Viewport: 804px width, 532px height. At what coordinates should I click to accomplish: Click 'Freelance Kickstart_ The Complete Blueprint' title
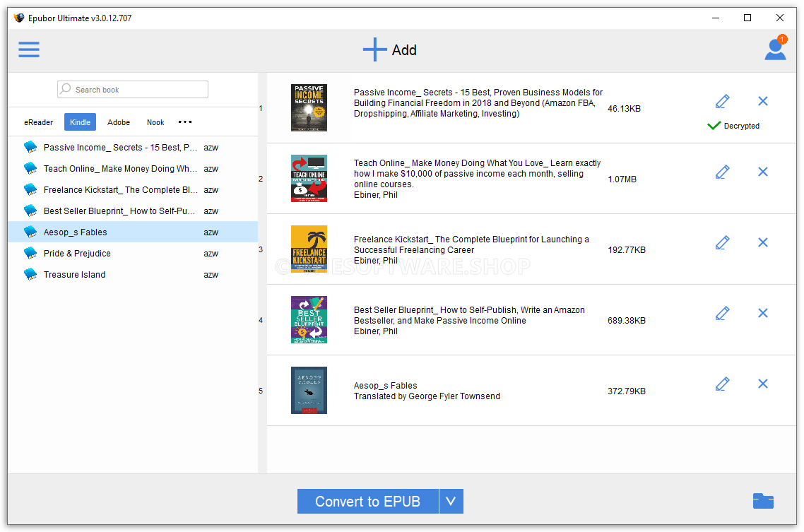471,244
